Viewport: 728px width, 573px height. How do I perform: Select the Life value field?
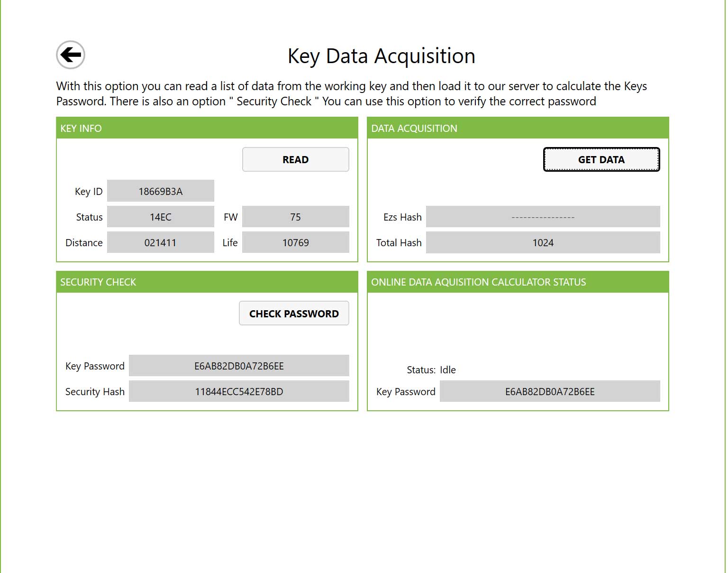click(295, 242)
